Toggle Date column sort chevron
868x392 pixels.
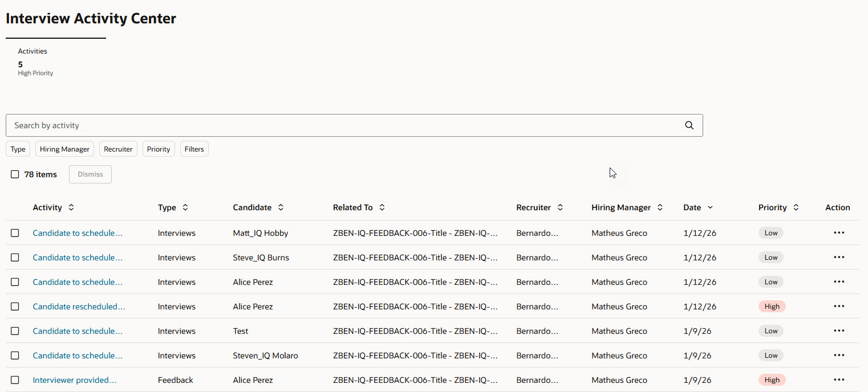(x=710, y=207)
